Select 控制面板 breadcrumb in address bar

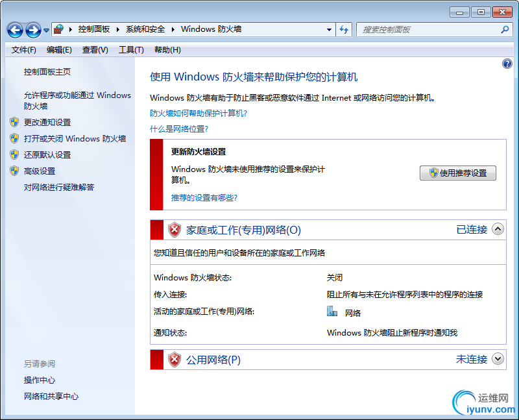(94, 29)
